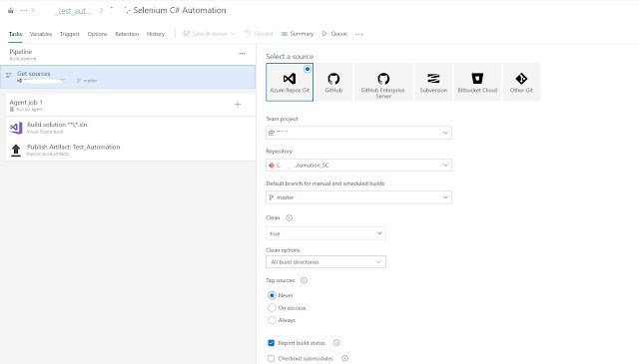639x364 pixels.
Task: Click the Queue play icon
Action: pos(324,34)
